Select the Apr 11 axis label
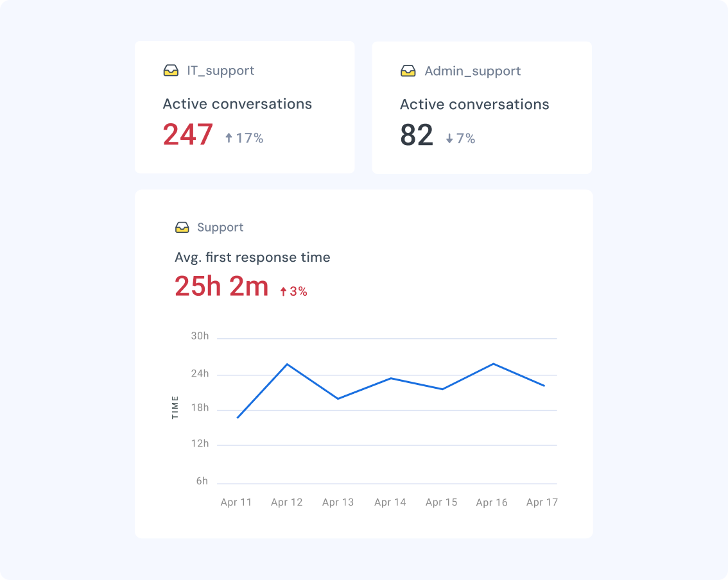 tap(236, 502)
